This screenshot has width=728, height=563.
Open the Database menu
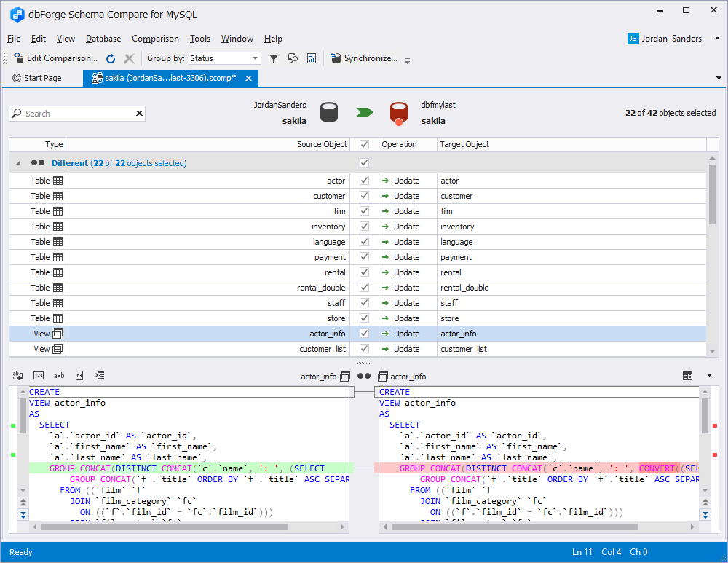coord(103,39)
